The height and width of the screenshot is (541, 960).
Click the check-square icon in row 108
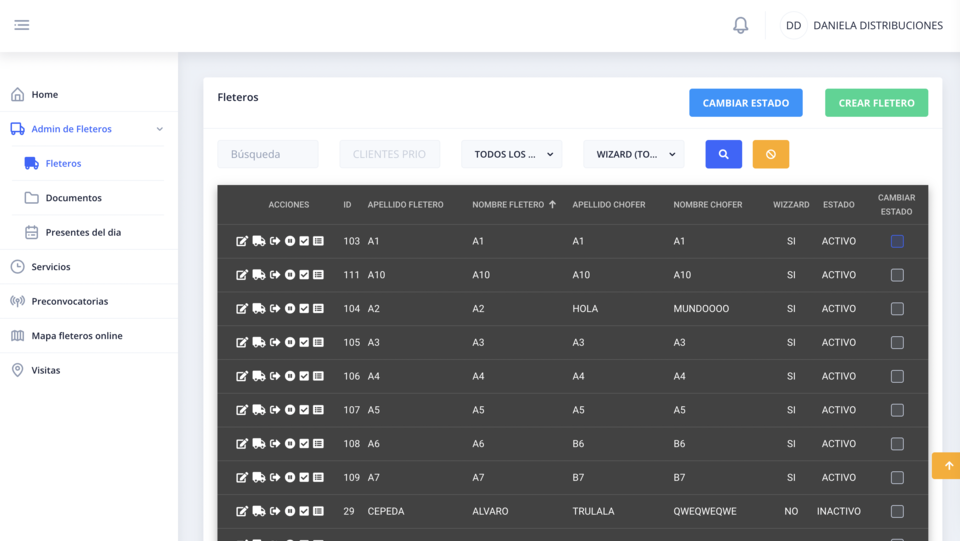(304, 443)
